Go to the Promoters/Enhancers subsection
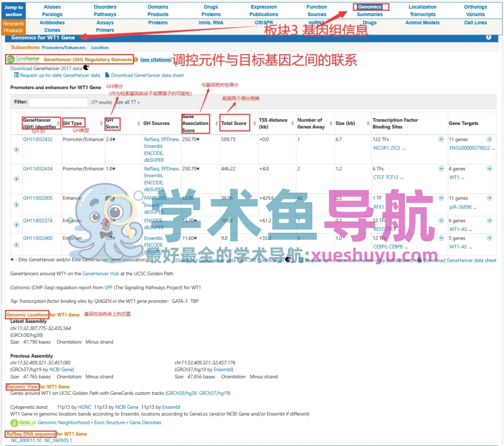This screenshot has height=446, width=504. point(64,48)
